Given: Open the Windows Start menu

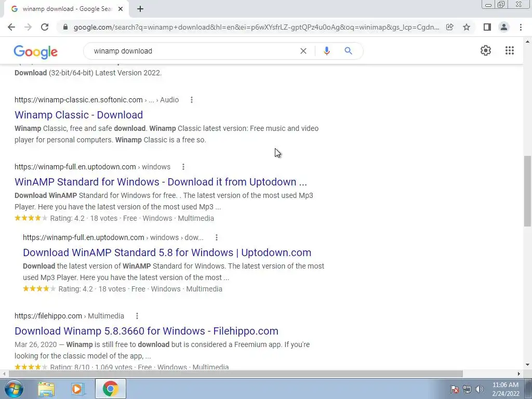Looking at the screenshot, I should click(14, 389).
